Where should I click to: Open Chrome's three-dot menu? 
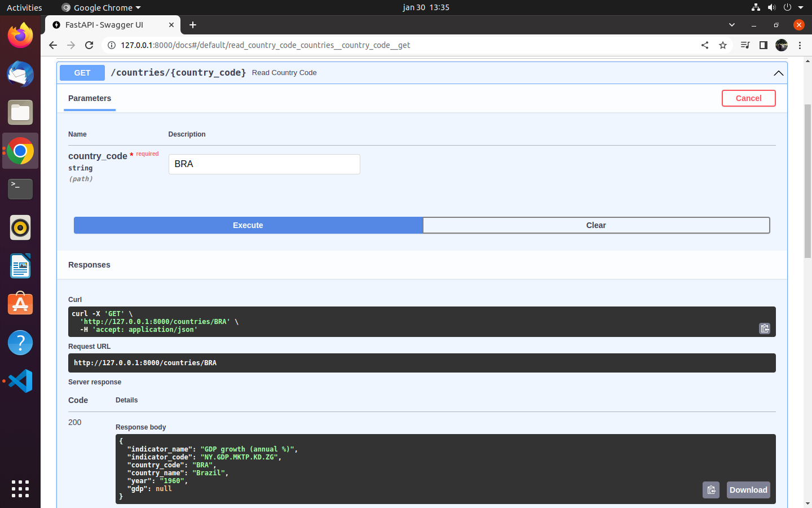[800, 45]
